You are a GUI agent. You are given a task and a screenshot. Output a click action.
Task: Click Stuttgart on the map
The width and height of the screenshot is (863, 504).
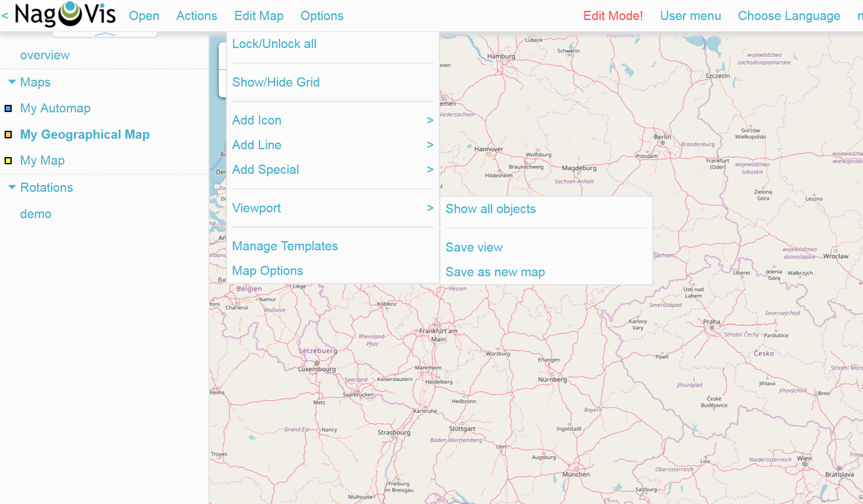click(x=462, y=429)
